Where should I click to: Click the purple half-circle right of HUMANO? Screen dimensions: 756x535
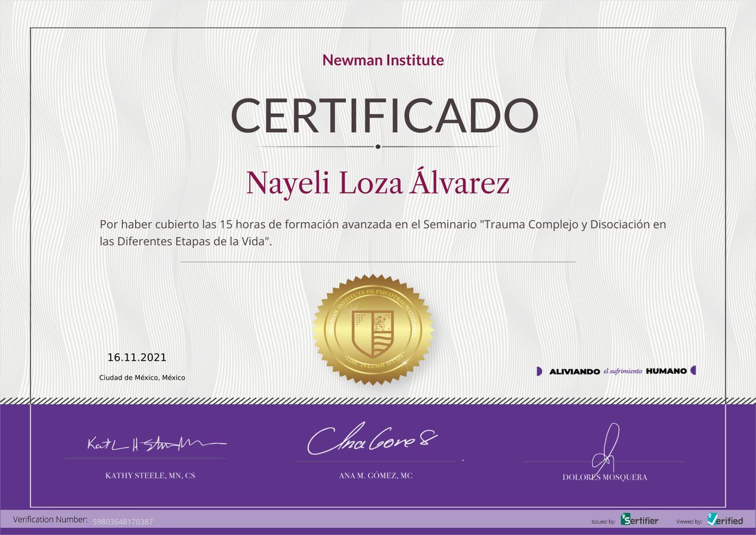pos(693,371)
